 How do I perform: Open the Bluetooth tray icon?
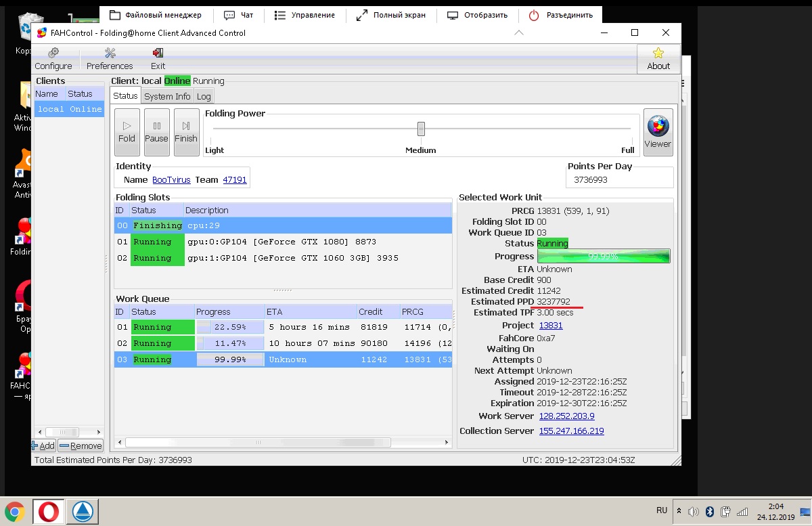710,512
